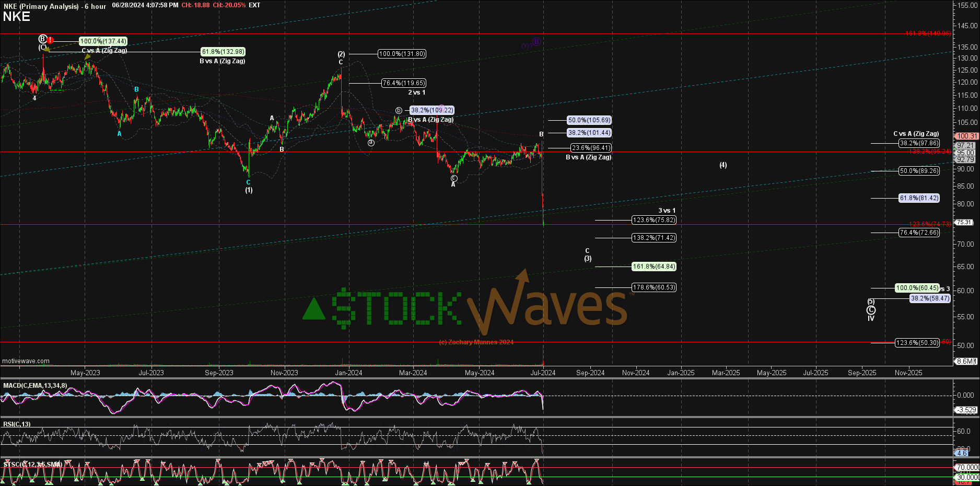Select the 100.0%(131.80) Fibonacci label
The width and height of the screenshot is (980, 486).
[x=402, y=54]
